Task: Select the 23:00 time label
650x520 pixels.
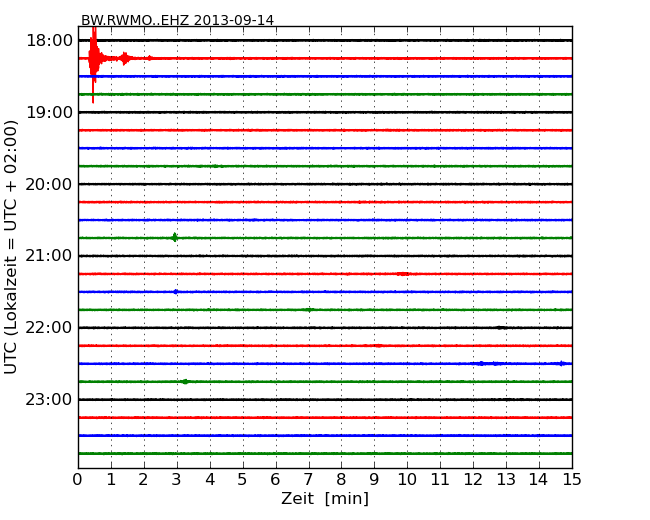Action: coord(49,400)
